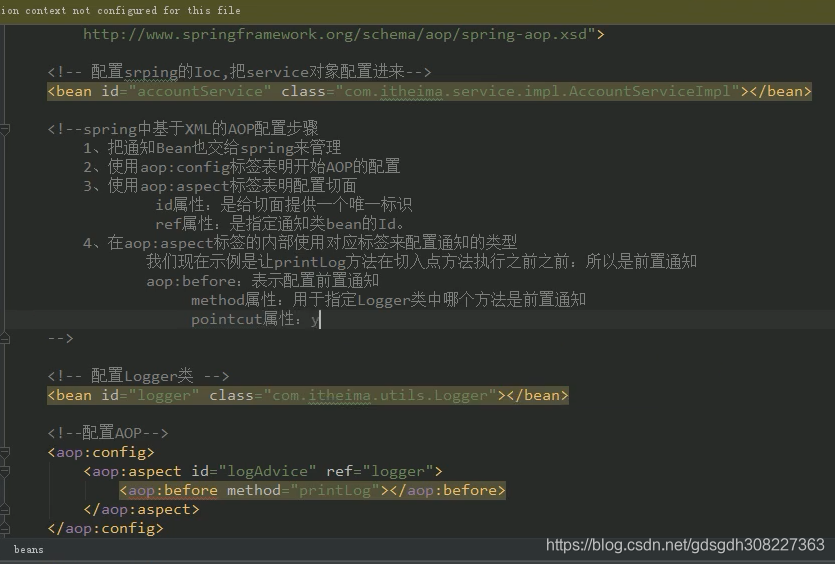
Task: Click line '1、把通知Bean也交给spring来管理'
Action: click(x=212, y=148)
